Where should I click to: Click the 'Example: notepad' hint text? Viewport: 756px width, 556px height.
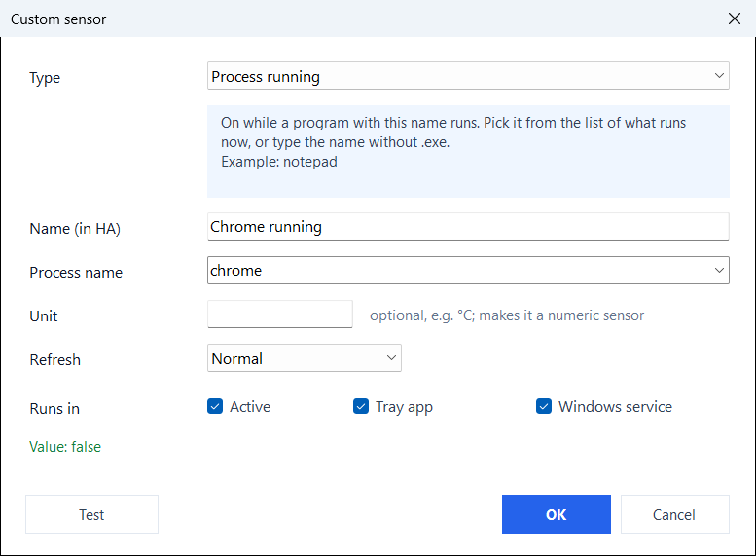tap(279, 162)
